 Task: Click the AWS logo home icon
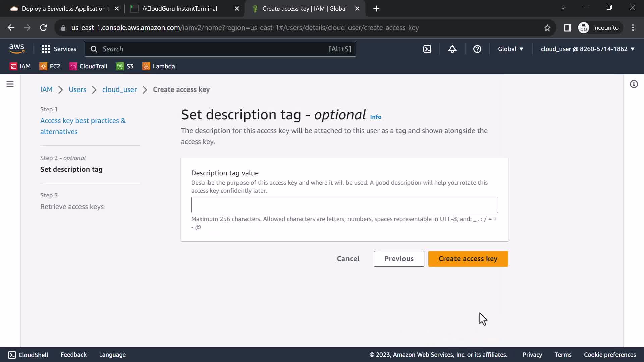tap(17, 49)
